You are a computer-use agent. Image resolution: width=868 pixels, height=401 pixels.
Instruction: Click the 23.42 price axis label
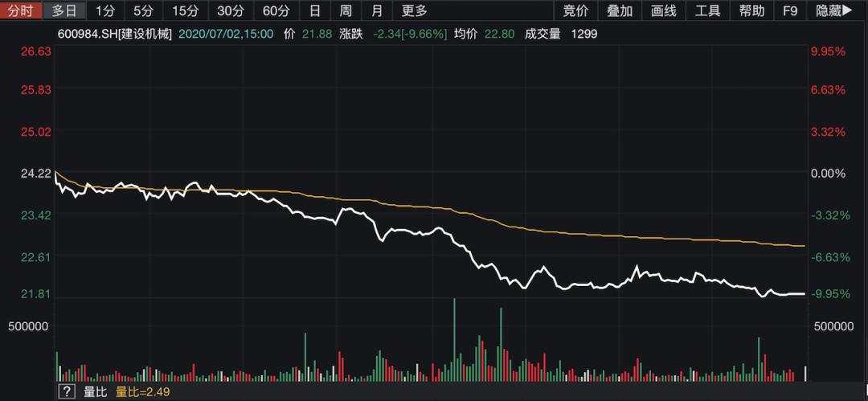36,215
